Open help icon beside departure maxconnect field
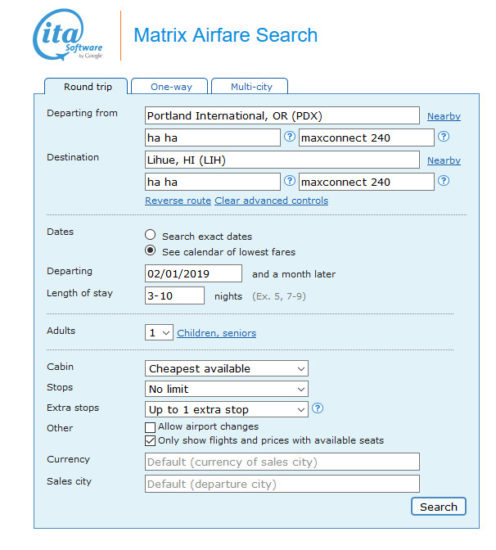 [x=444, y=136]
